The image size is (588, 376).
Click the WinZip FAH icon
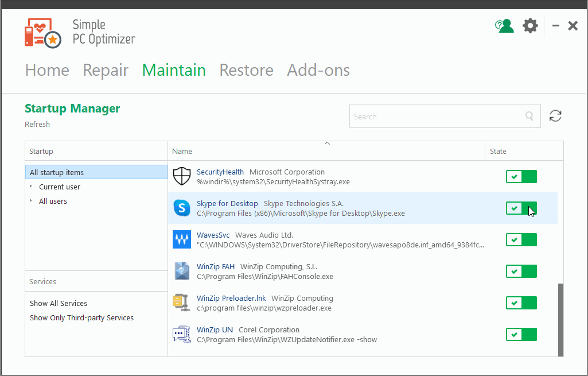[x=182, y=271]
